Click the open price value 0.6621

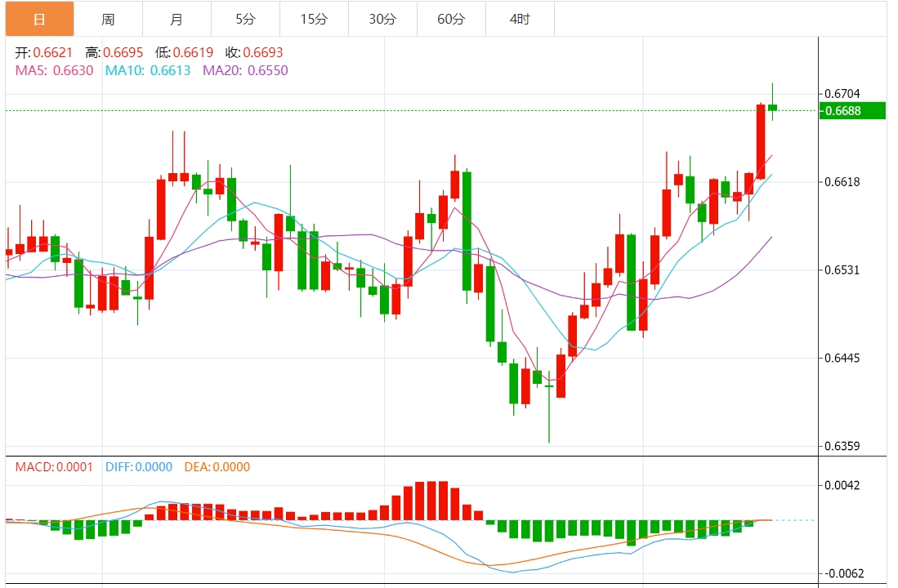click(52, 52)
